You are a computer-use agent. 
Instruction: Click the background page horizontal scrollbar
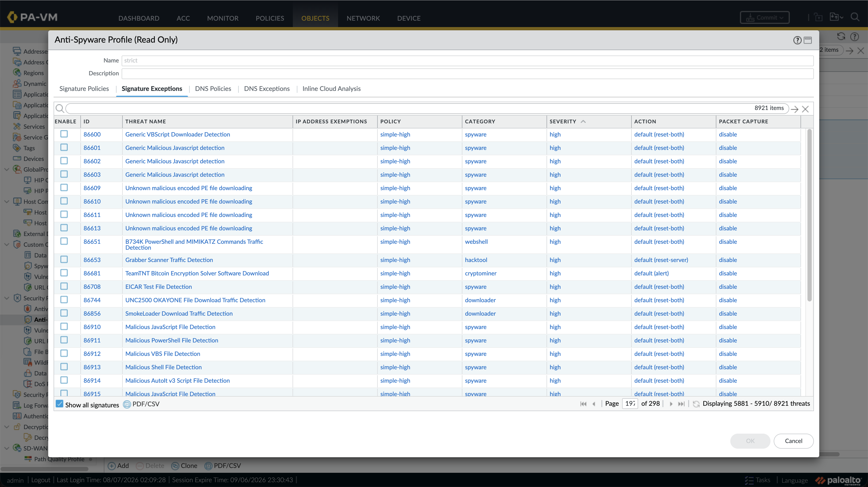point(829,454)
